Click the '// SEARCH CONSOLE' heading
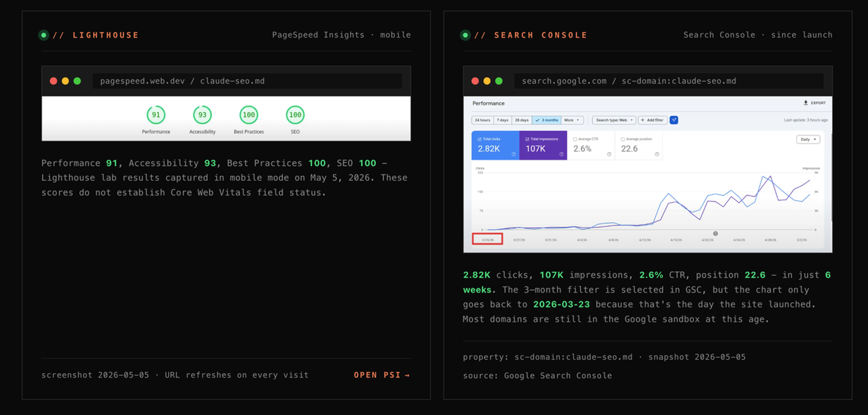Viewport: 868px width, 415px height. tap(531, 35)
